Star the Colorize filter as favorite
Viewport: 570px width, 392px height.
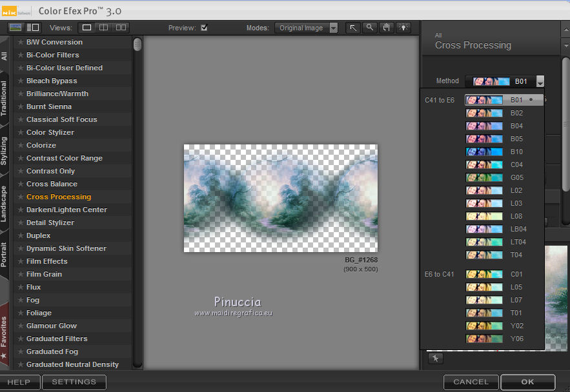coord(21,145)
